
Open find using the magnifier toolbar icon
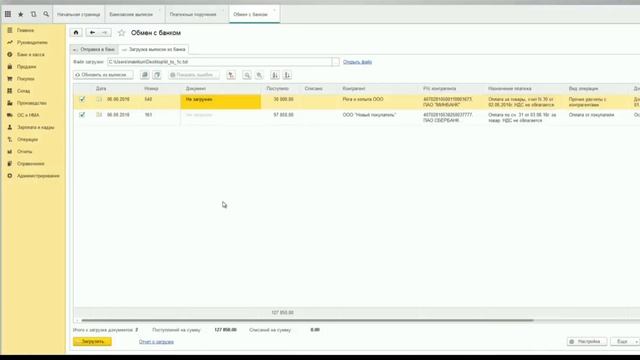pyautogui.click(x=247, y=75)
